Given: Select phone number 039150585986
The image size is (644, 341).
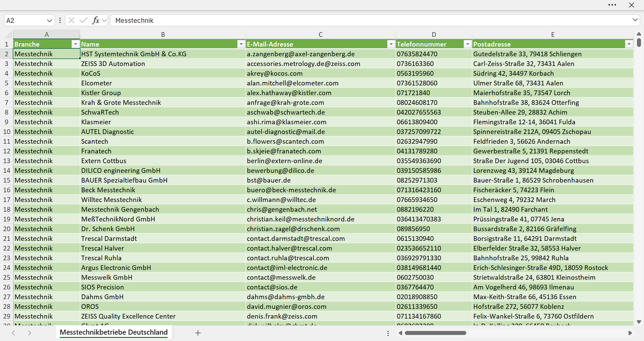Looking at the screenshot, I should (434, 170).
